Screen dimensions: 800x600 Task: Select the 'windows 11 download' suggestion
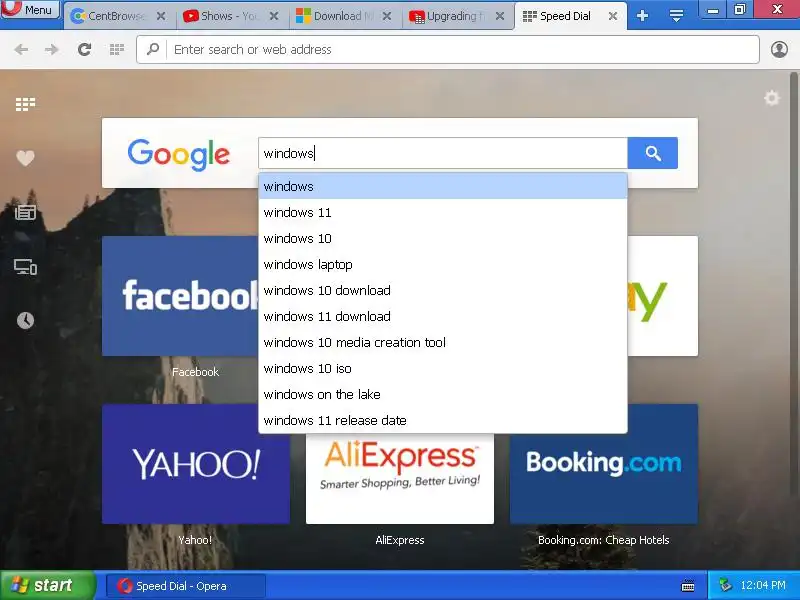(443, 316)
